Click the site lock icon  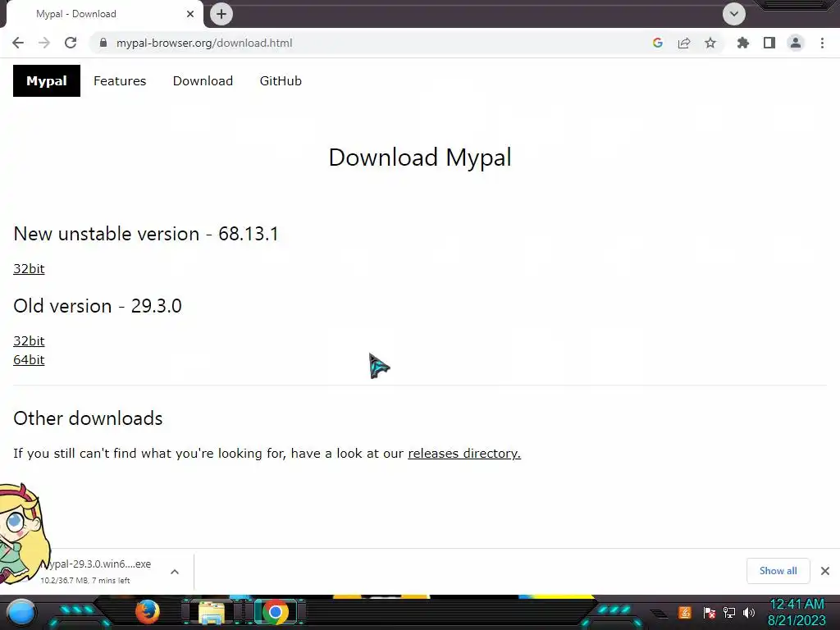tap(103, 43)
